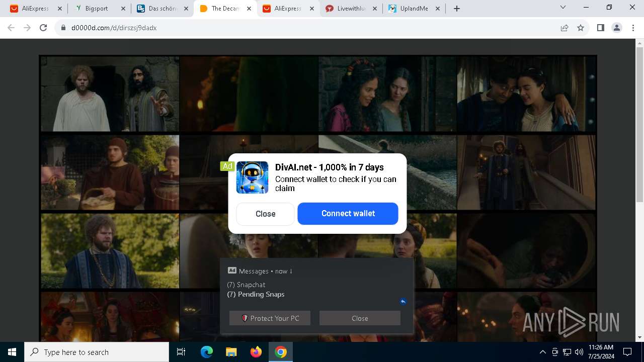Viewport: 644px width, 362px height.
Task: Close the UplandMe tab
Action: (x=437, y=9)
